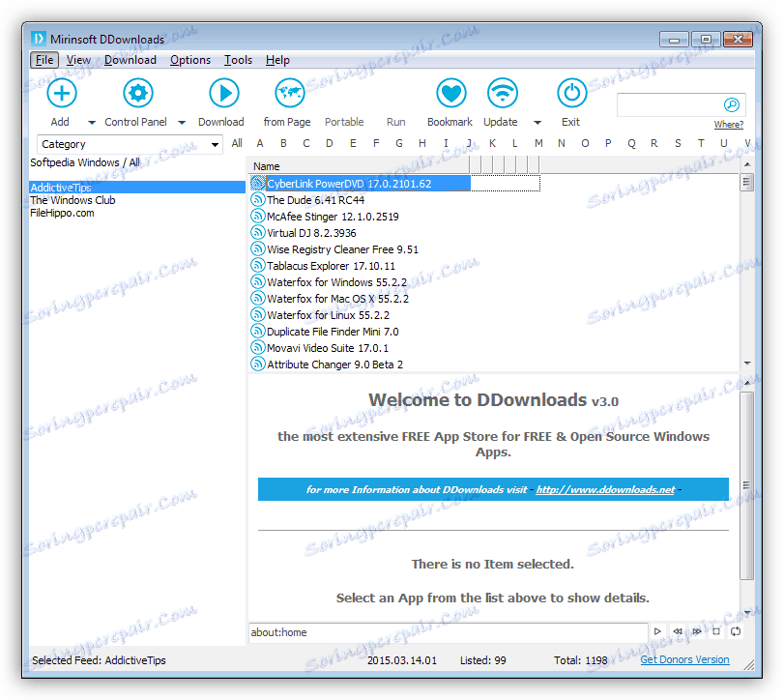This screenshot has width=784, height=700.
Task: Start a Download with the arrow icon
Action: [223, 93]
